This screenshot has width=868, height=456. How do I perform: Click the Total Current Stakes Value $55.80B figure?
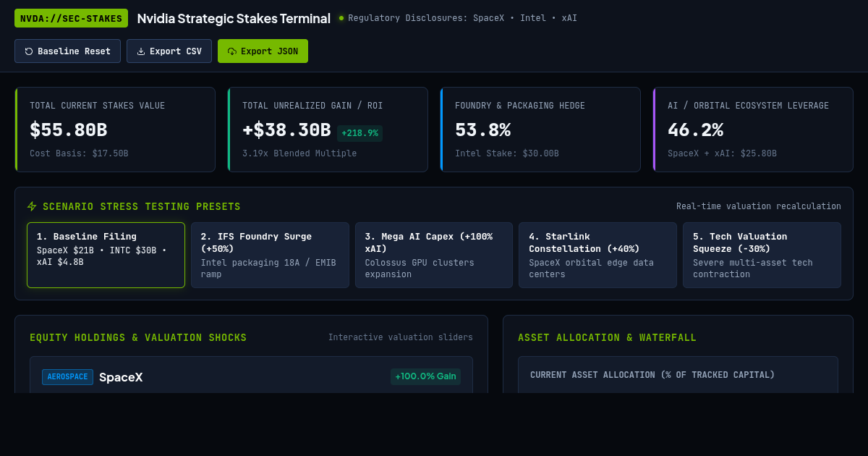click(69, 130)
